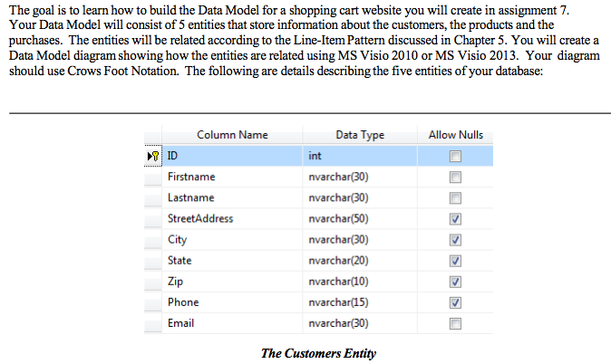This screenshot has width=611, height=364.
Task: Enable Allow Nulls for Firstname column
Action: [455, 177]
